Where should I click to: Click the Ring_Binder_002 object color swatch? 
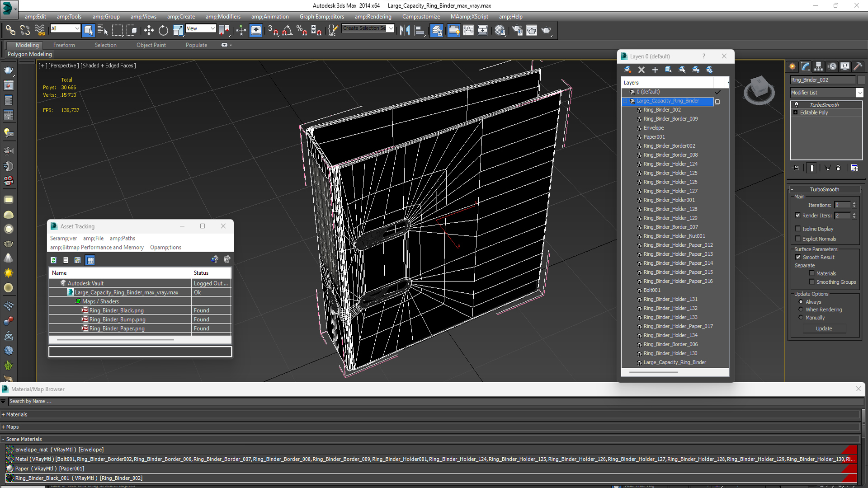tap(861, 80)
